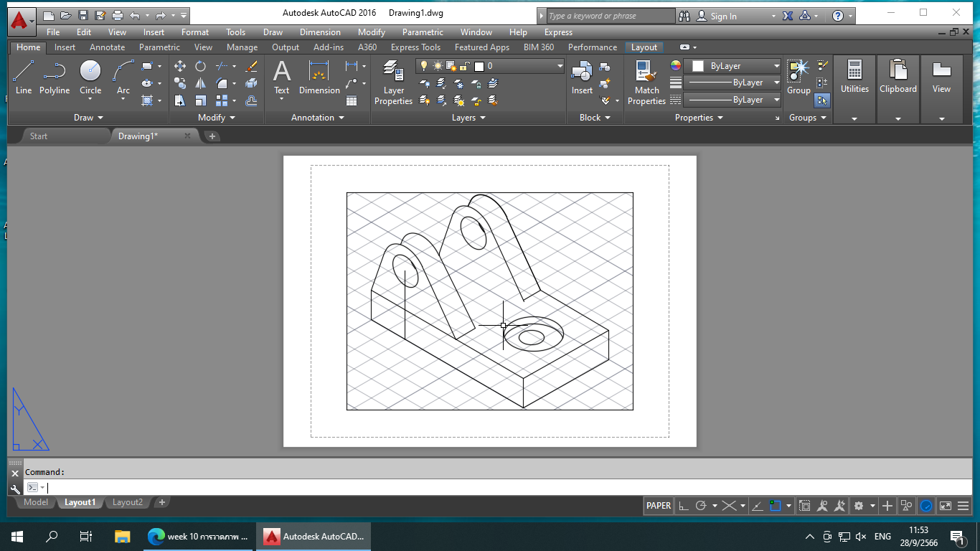Click the color wheel object color icon
980x551 pixels.
pyautogui.click(x=675, y=65)
